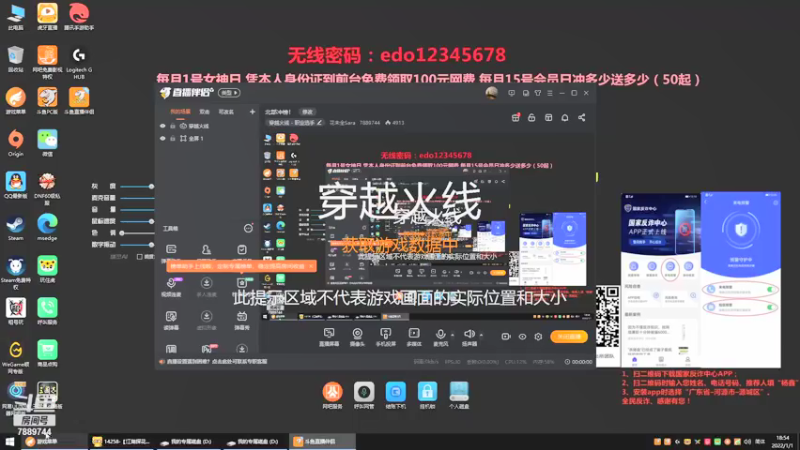The width and height of the screenshot is (800, 450).
Task: Hide the 全屏 1 source with its eye icon
Action: pyautogui.click(x=163, y=138)
